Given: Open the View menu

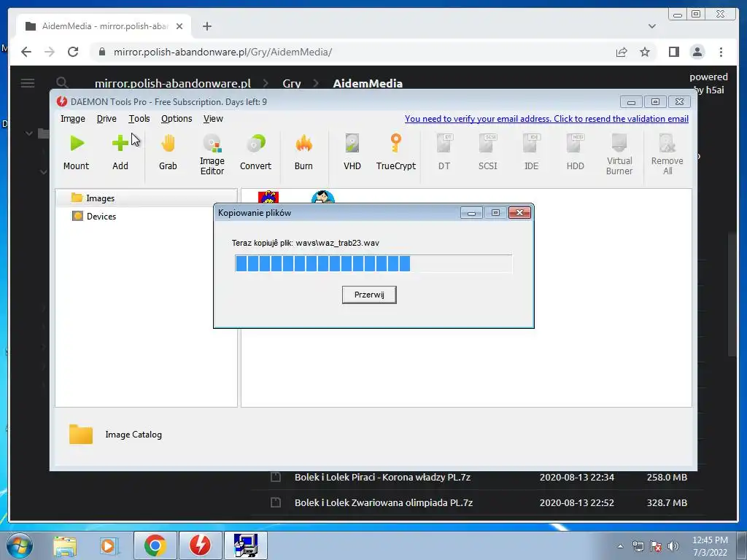Looking at the screenshot, I should click(213, 119).
